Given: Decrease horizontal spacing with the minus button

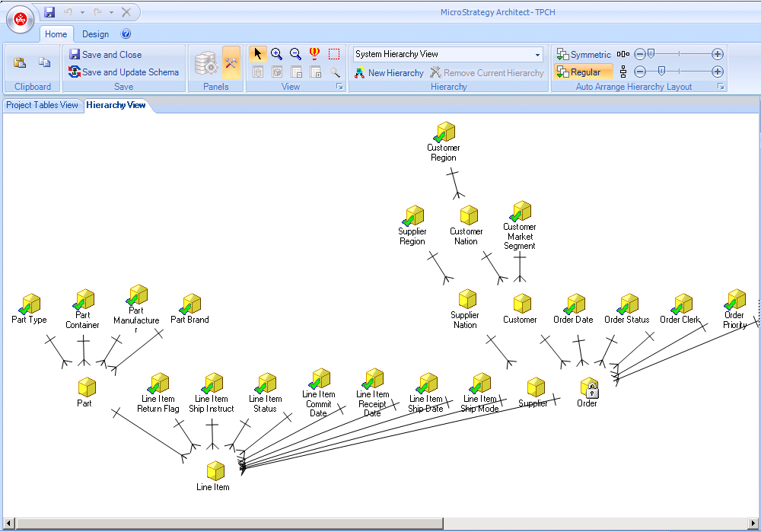Looking at the screenshot, I should click(640, 54).
